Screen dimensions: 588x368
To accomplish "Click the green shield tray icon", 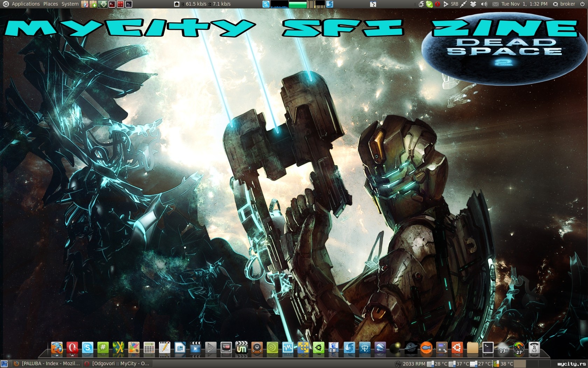I will point(429,4).
